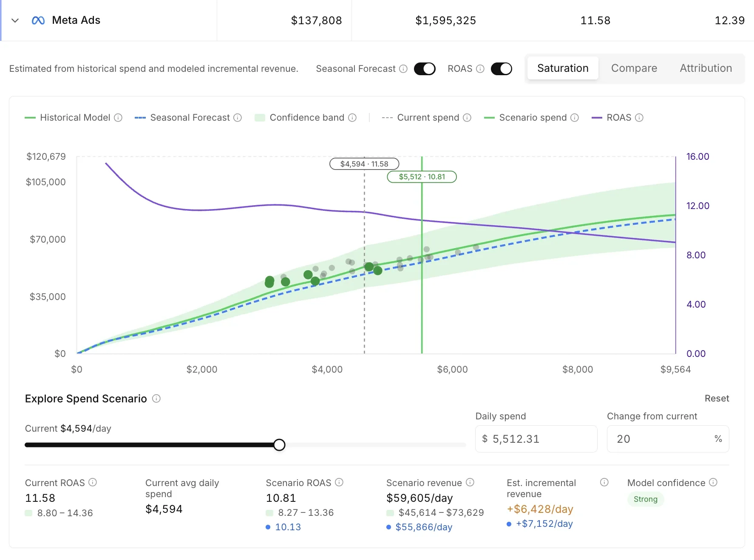Click ROAS legend info icon
This screenshot has width=754, height=560.
(x=639, y=118)
